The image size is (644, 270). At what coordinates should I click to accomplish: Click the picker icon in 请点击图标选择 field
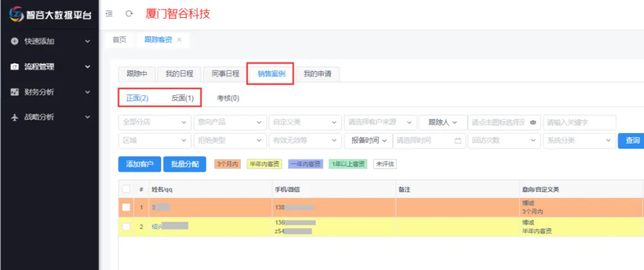(533, 122)
